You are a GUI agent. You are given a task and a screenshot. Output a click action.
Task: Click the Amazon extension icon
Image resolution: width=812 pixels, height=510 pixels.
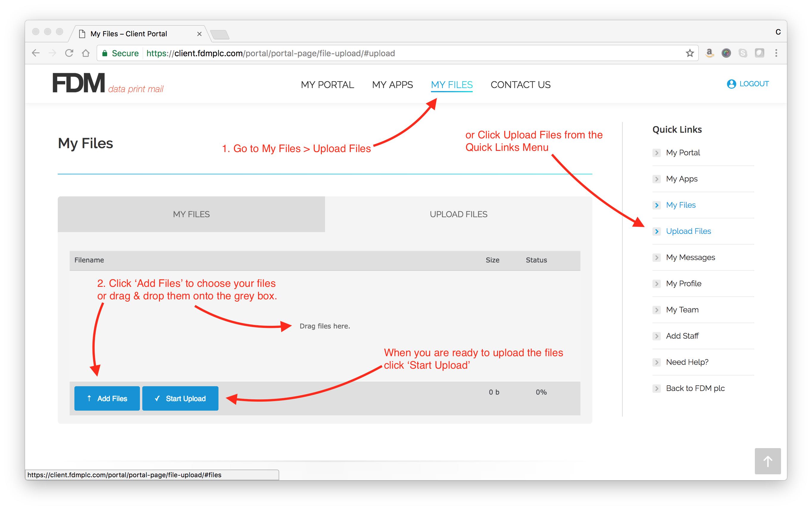click(x=710, y=53)
